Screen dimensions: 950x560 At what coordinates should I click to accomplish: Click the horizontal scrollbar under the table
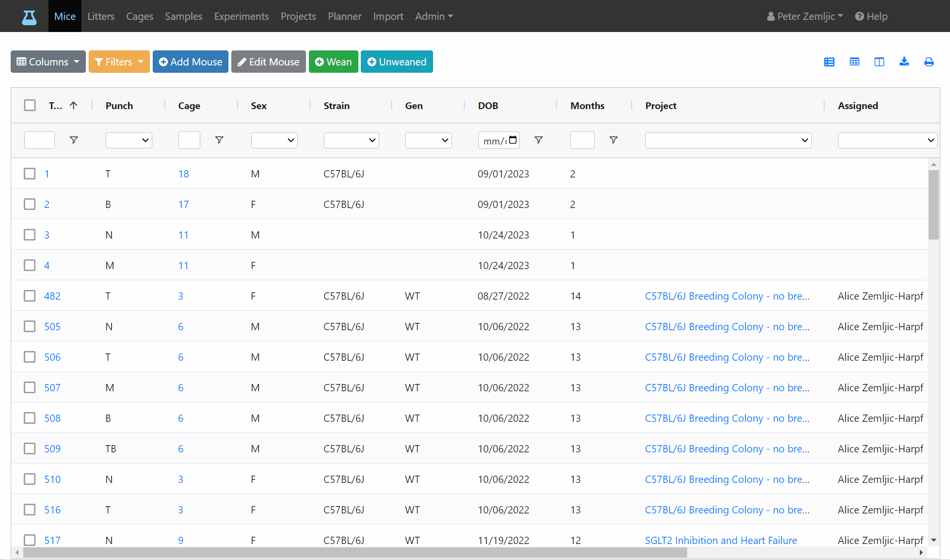tap(355, 552)
